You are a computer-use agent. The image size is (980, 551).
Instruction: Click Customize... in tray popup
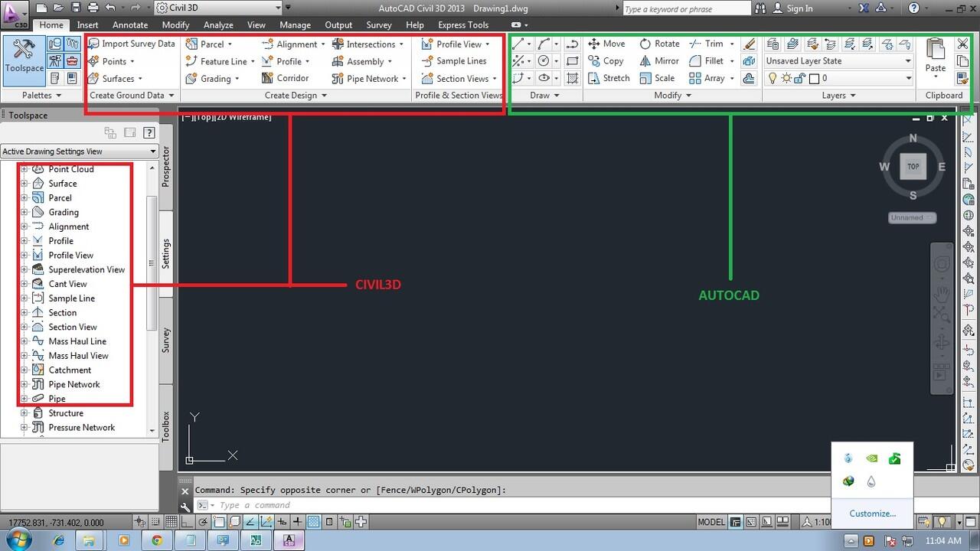[872, 514]
